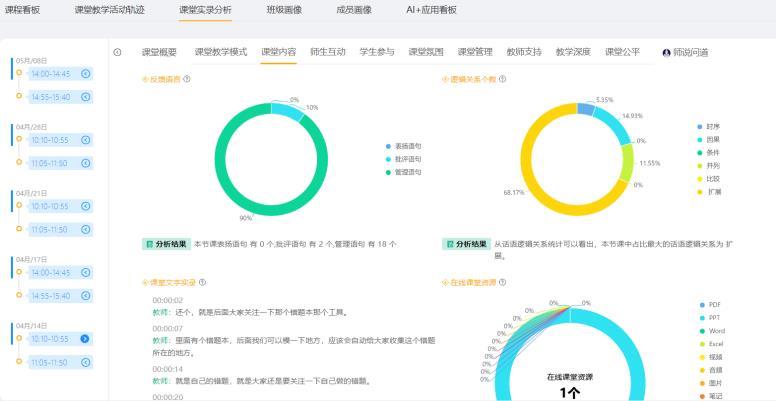
Task: Go to AI+应用看板 tab
Action: click(431, 10)
